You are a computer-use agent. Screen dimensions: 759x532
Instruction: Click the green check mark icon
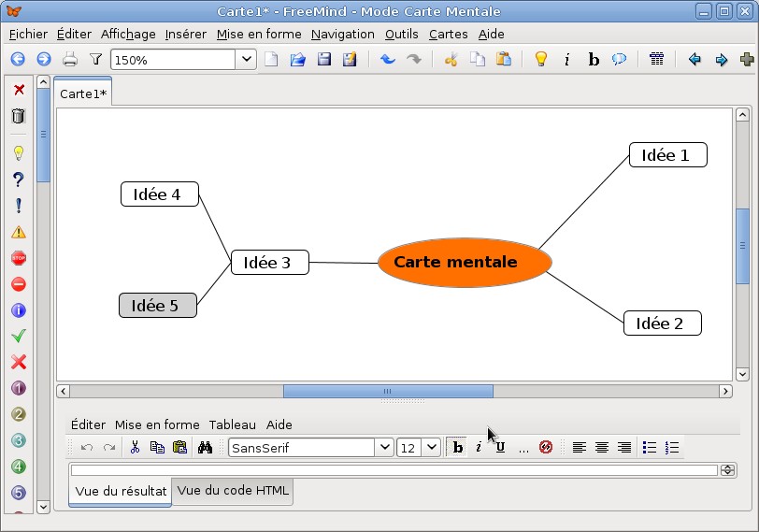click(19, 336)
